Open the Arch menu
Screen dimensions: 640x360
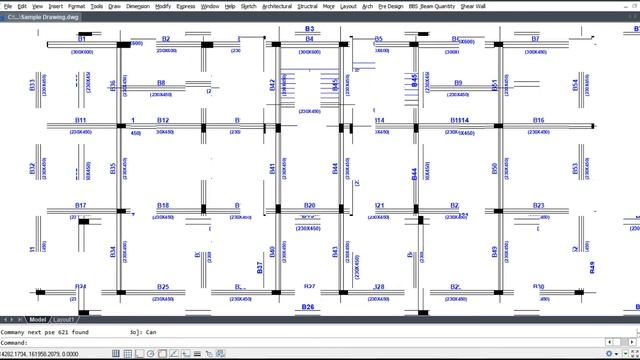[x=367, y=6]
